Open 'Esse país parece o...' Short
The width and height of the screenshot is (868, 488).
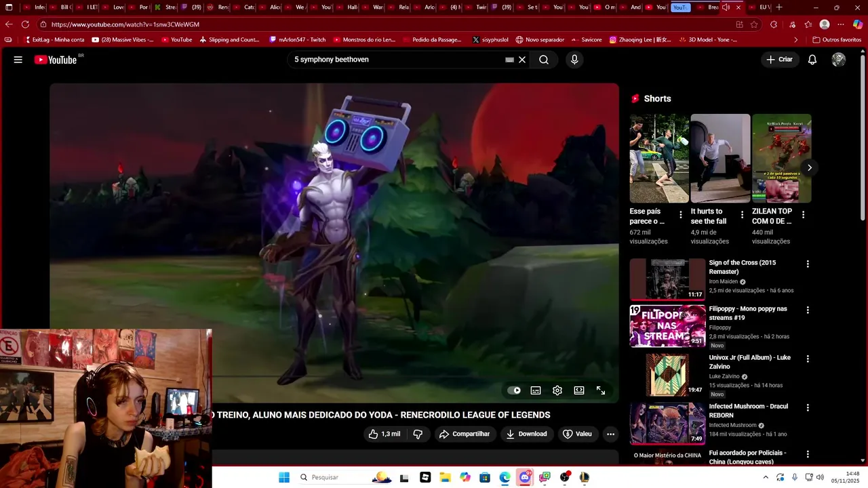pos(658,158)
